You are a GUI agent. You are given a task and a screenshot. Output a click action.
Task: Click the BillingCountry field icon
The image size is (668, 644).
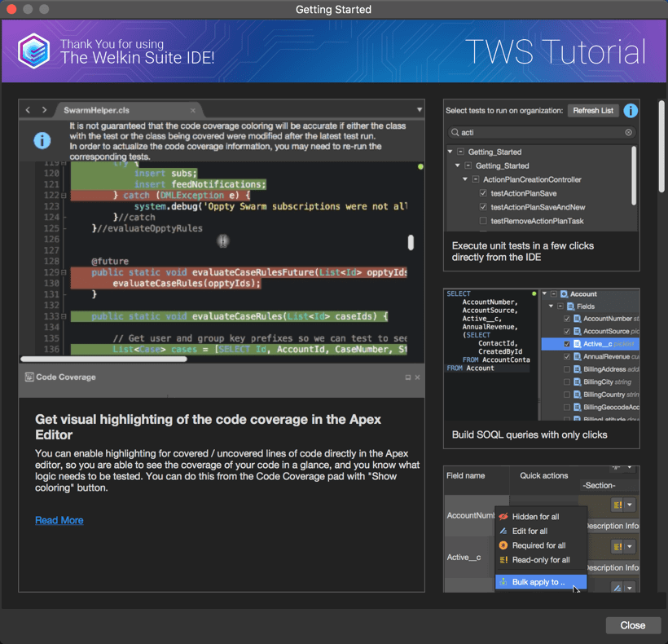[578, 395]
